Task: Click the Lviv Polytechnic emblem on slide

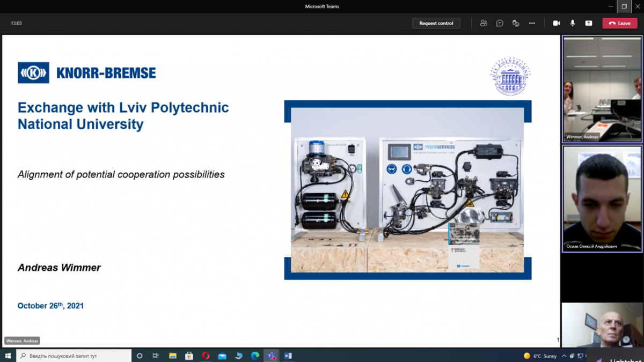Action: [x=510, y=76]
